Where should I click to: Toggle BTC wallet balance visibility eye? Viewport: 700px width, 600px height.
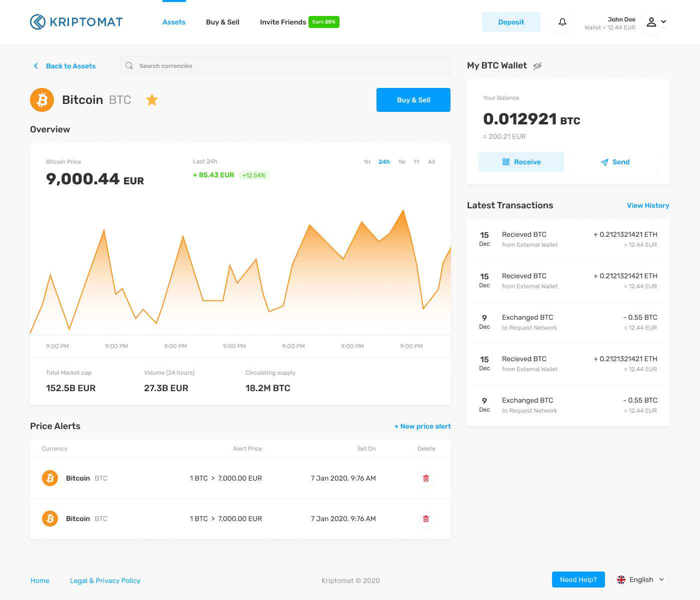(537, 66)
